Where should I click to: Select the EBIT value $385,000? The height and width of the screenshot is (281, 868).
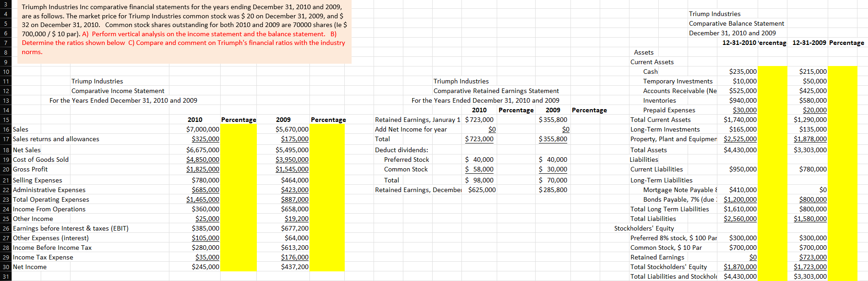pos(205,228)
